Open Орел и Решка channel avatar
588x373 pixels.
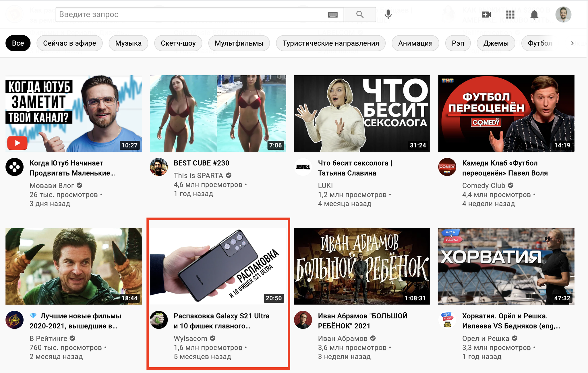447,320
